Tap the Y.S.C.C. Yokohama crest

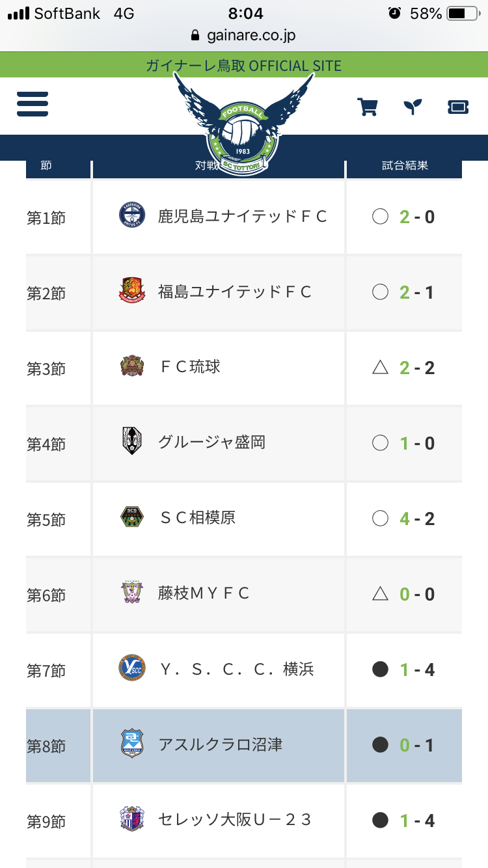132,669
